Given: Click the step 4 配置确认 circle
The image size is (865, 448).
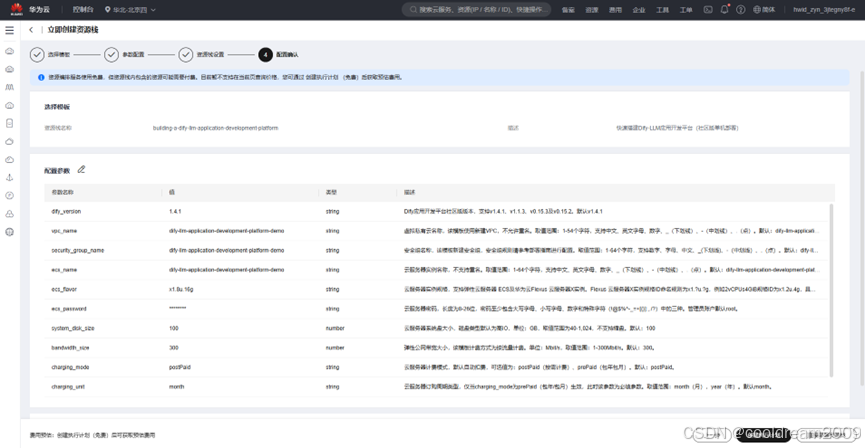Looking at the screenshot, I should pyautogui.click(x=265, y=55).
